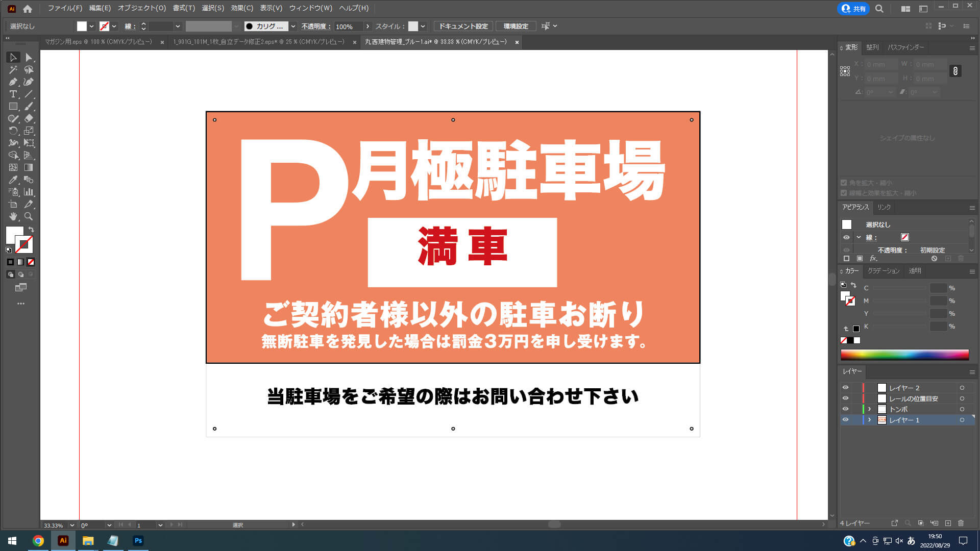
Task: Click the ドキュメント設定 button
Action: [x=463, y=26]
